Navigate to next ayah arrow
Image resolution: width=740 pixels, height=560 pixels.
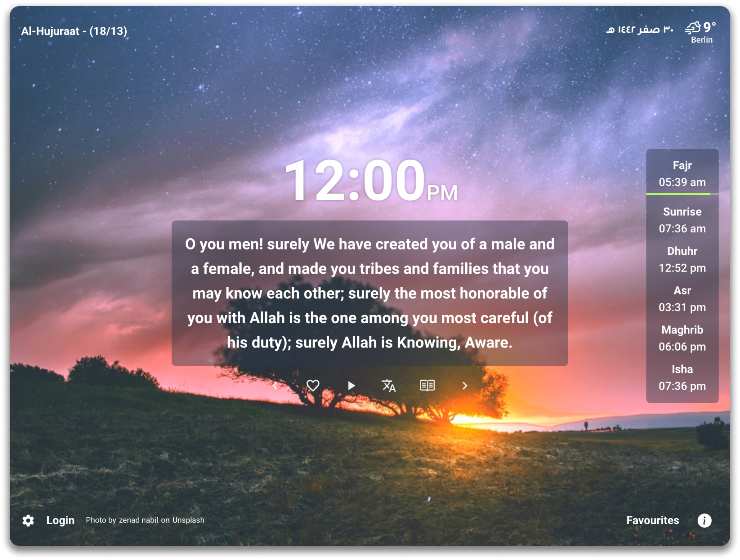[465, 385]
